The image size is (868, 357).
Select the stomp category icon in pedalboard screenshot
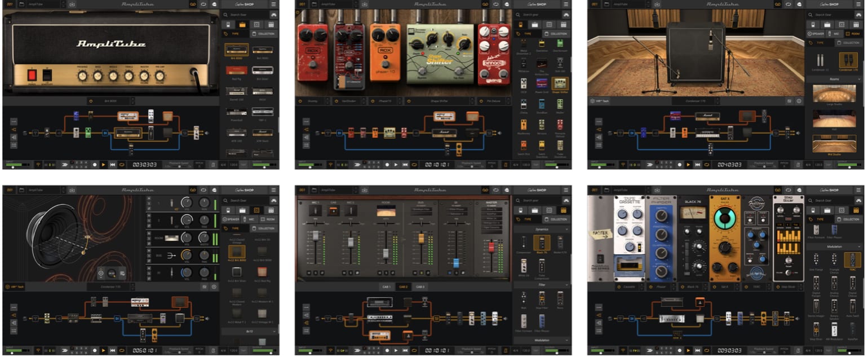pos(520,25)
